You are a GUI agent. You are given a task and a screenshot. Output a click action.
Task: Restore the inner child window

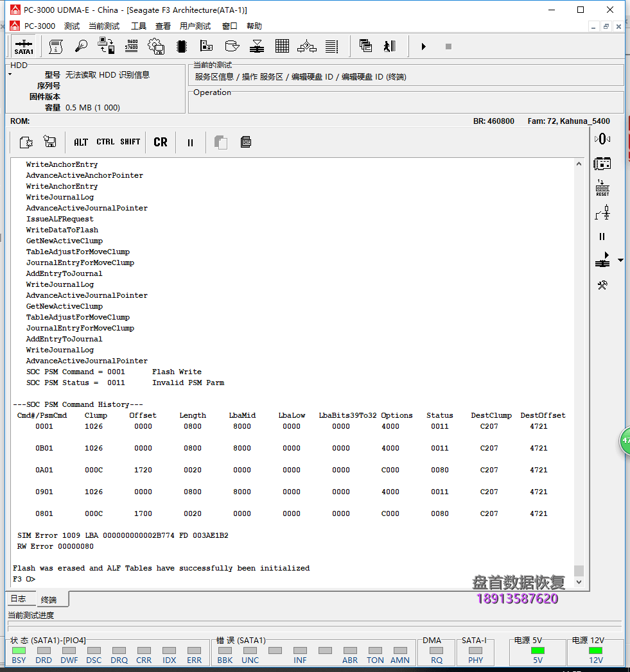[x=606, y=26]
